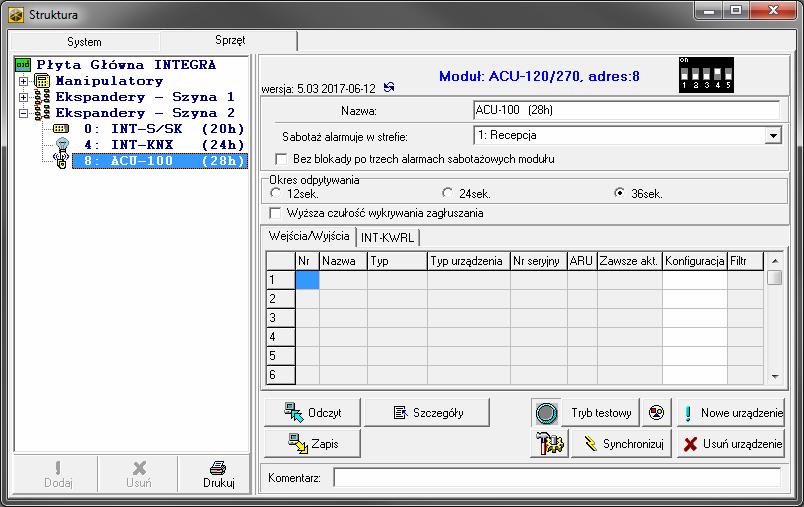Click the table scrollbar down arrow
The width and height of the screenshot is (804, 507).
pos(775,376)
